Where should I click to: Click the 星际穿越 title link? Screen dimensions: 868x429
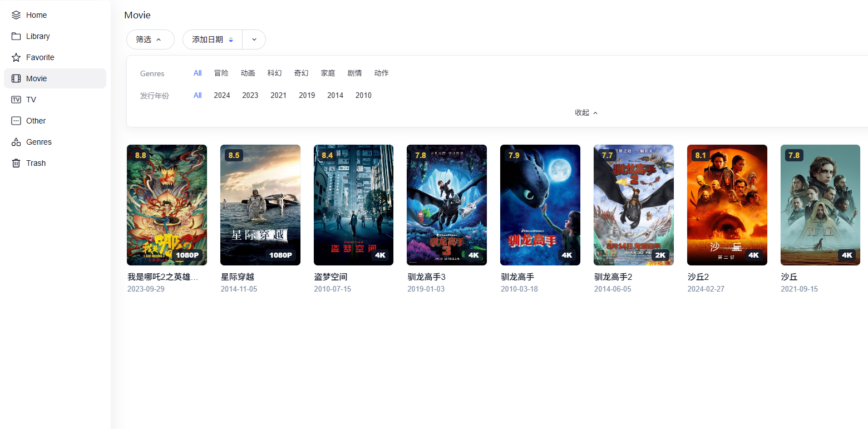coord(238,277)
